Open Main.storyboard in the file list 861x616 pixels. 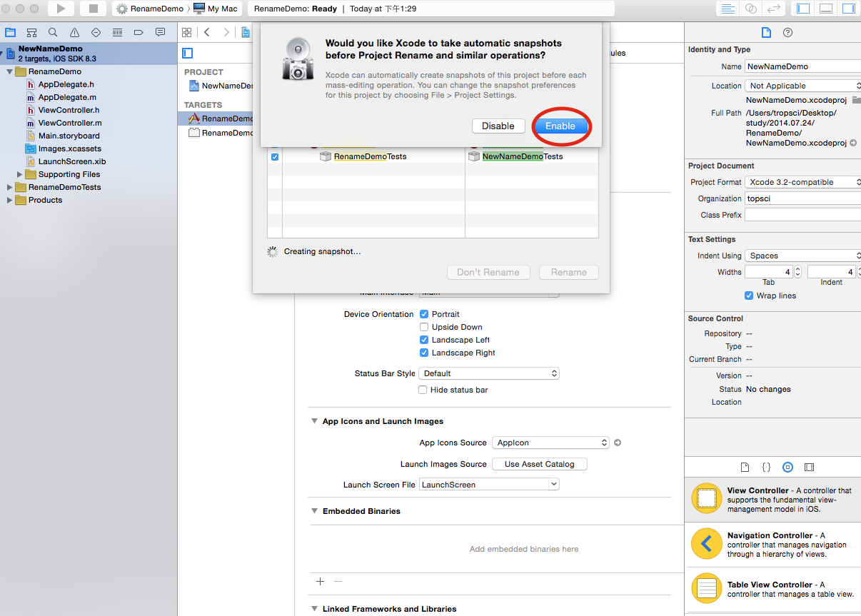69,136
